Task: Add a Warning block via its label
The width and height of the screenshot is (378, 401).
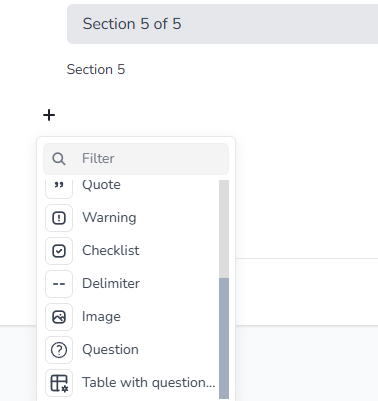Action: (109, 218)
